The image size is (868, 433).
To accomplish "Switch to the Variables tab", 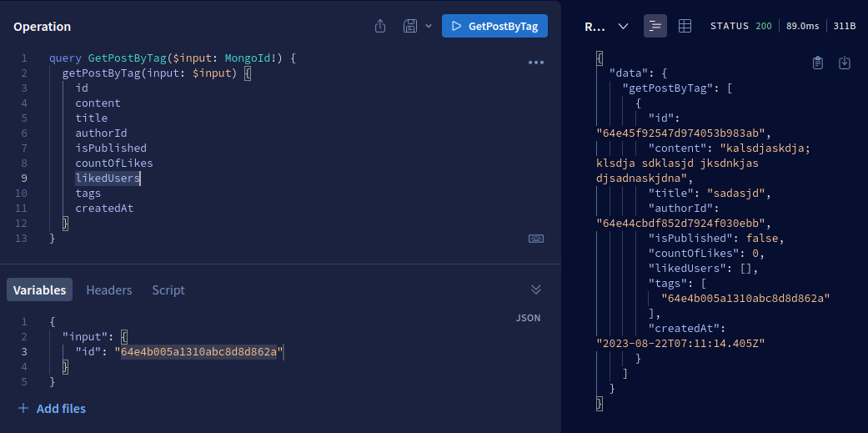I will (x=39, y=290).
